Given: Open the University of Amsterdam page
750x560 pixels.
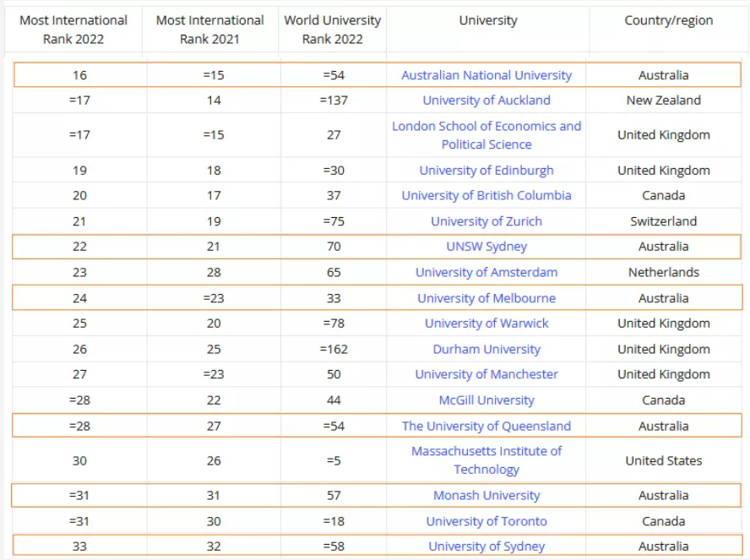Looking at the screenshot, I should (x=486, y=273).
